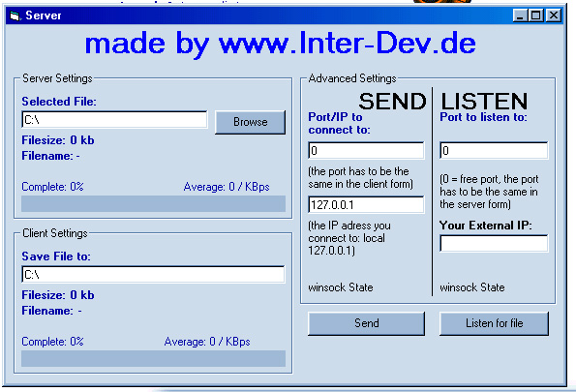Click the client transfer progress bar

click(153, 358)
